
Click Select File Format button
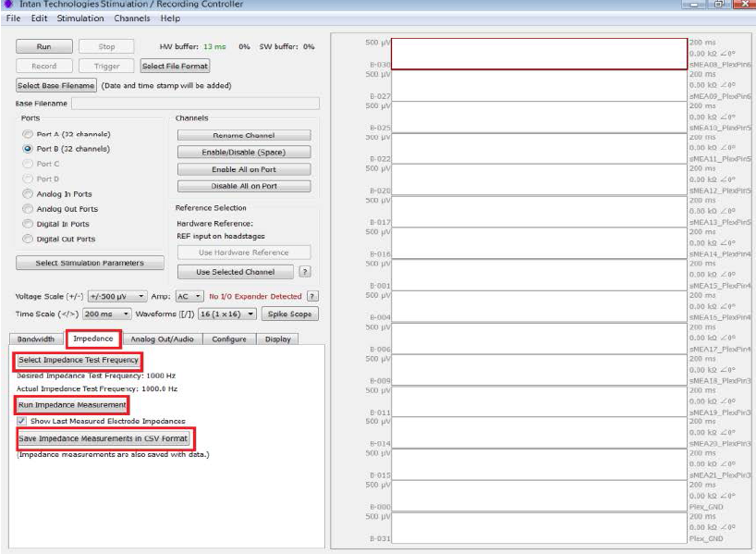pos(175,66)
